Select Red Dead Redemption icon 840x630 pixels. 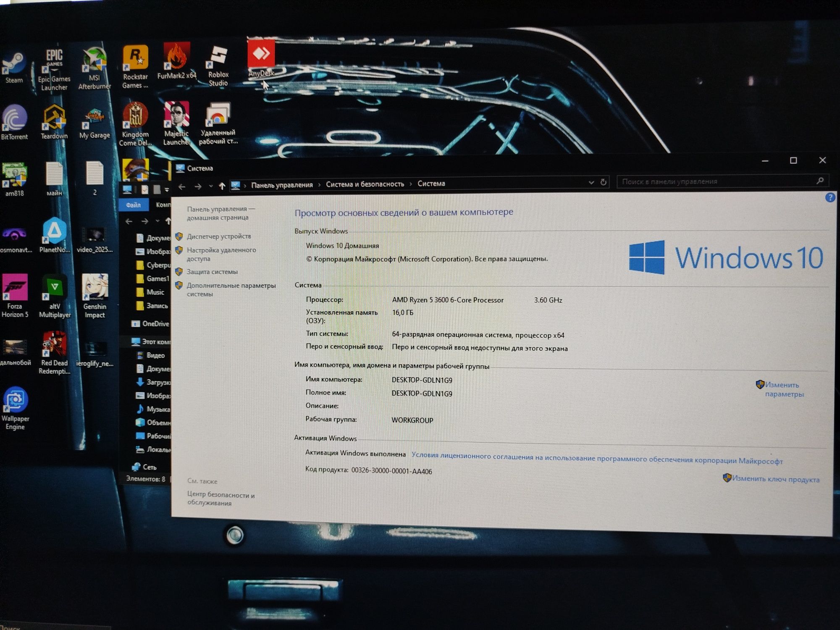(54, 353)
